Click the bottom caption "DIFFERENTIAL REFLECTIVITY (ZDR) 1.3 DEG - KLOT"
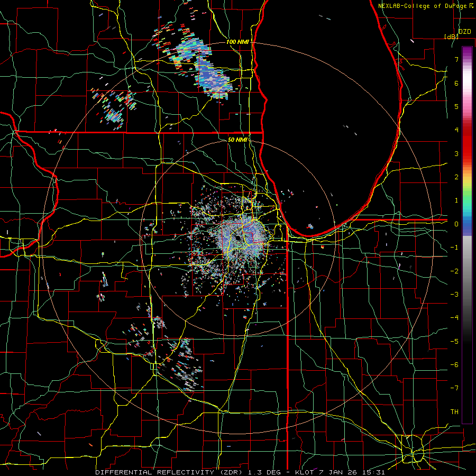The width and height of the screenshot is (476, 476). (205, 472)
